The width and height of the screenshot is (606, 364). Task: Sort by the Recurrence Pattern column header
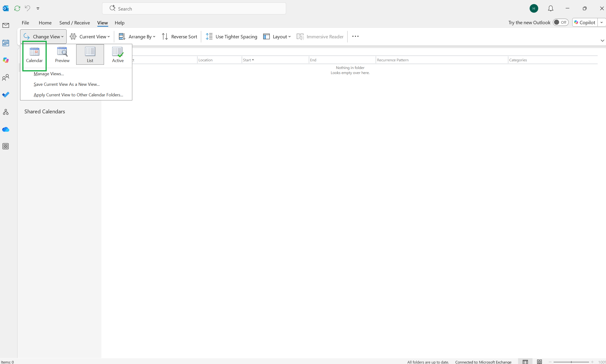click(441, 60)
